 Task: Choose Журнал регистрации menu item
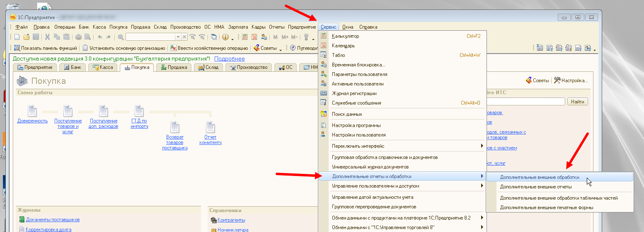402,93
